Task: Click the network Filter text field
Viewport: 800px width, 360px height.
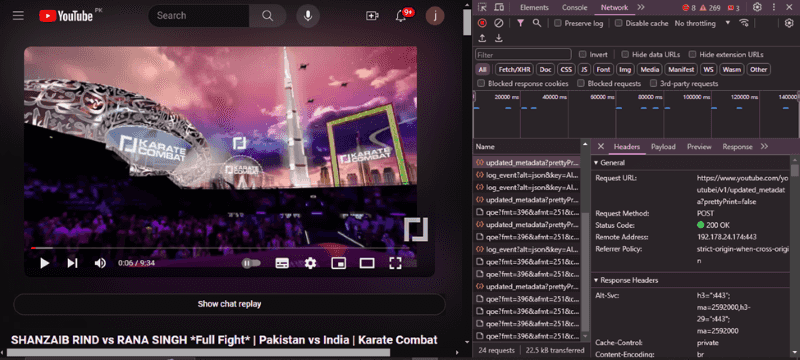Action: click(523, 55)
